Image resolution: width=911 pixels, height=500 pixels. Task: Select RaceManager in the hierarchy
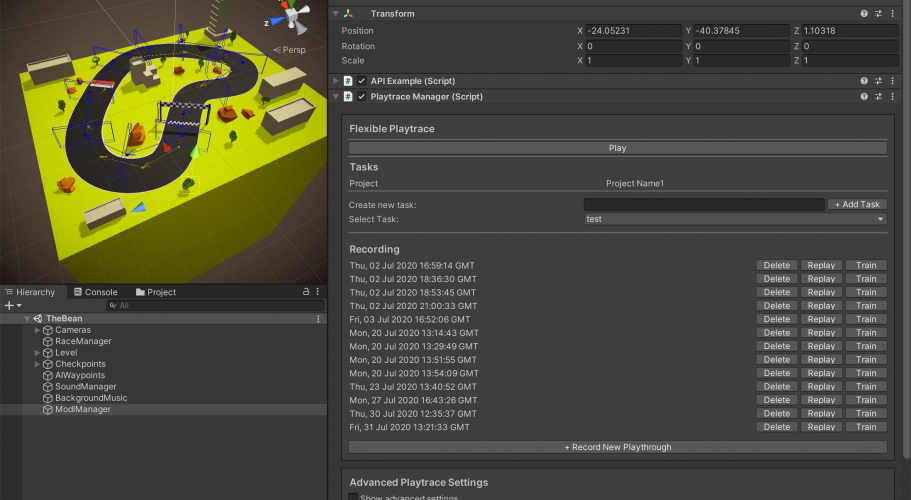coord(83,341)
